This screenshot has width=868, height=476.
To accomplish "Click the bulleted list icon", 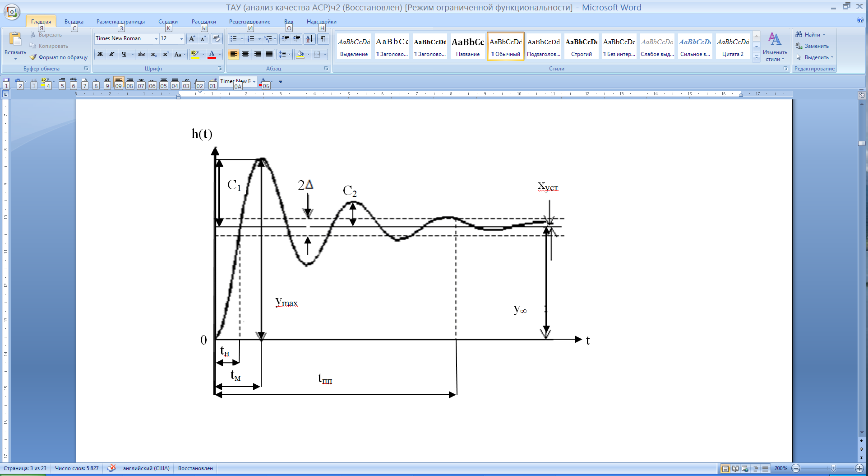I will pos(234,39).
